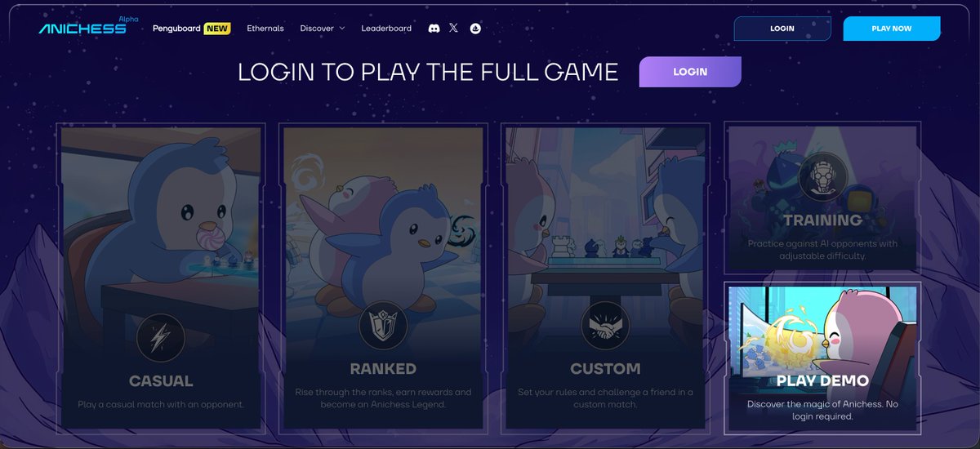The height and width of the screenshot is (449, 980).
Task: Select the PLAY DEMO card
Action: click(822, 357)
